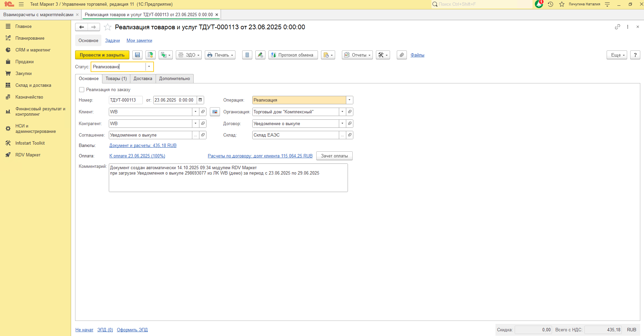Copy the link to this document
Viewport: 644px width, 336px height.
coord(617,27)
